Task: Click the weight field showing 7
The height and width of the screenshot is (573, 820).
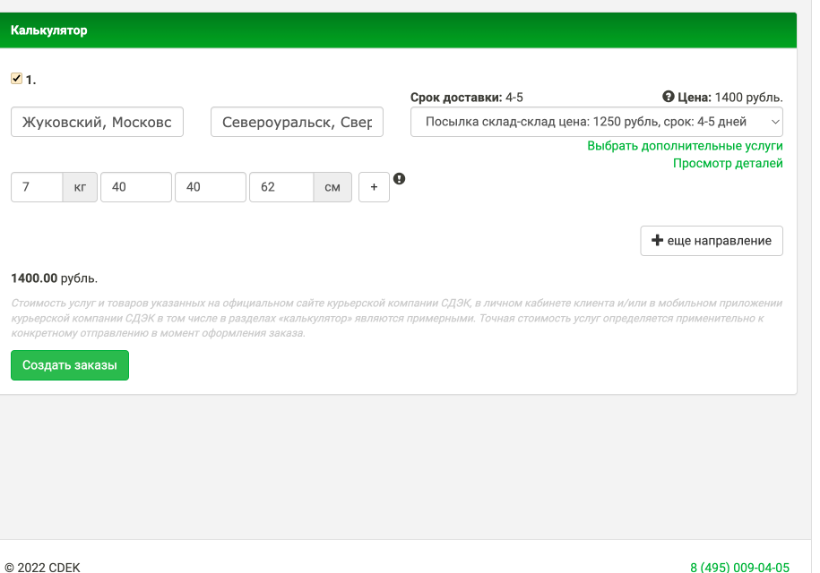Action: 37,187
